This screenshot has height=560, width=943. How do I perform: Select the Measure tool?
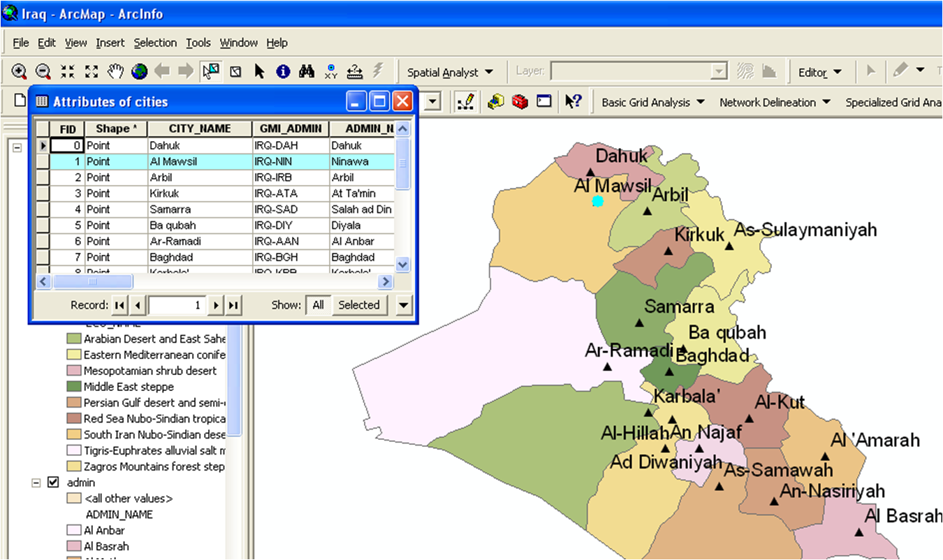[x=355, y=71]
